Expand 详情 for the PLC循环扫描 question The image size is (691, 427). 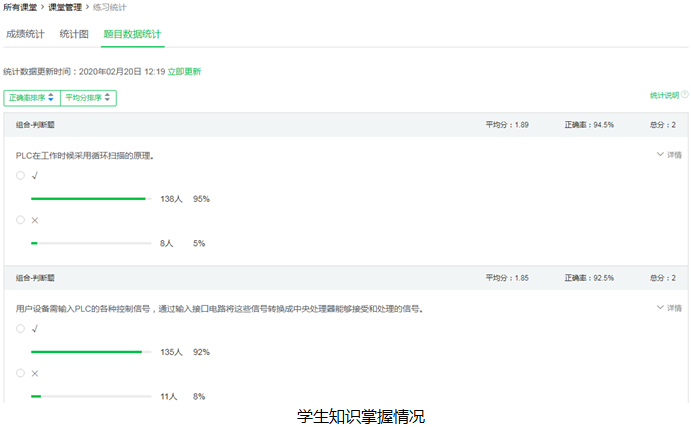669,155
